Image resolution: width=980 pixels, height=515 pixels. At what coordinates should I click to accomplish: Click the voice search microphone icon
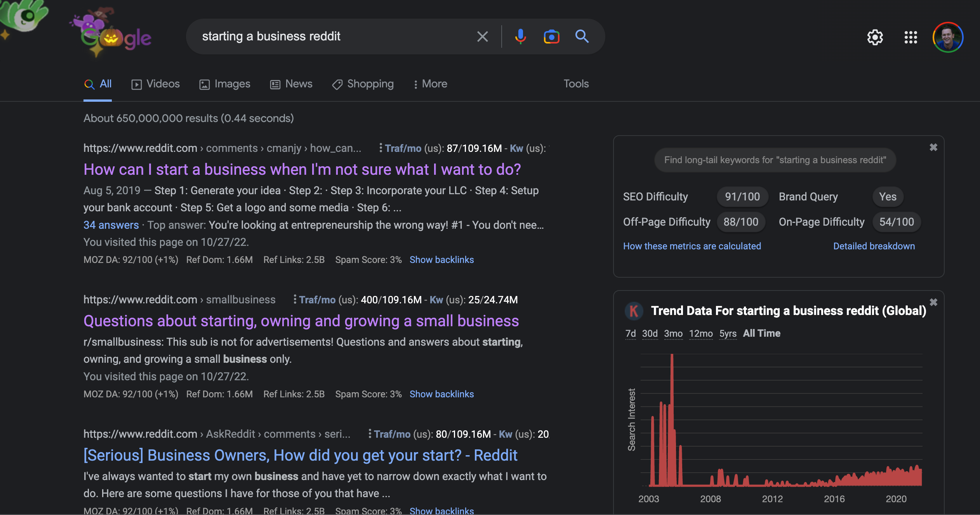[520, 37]
